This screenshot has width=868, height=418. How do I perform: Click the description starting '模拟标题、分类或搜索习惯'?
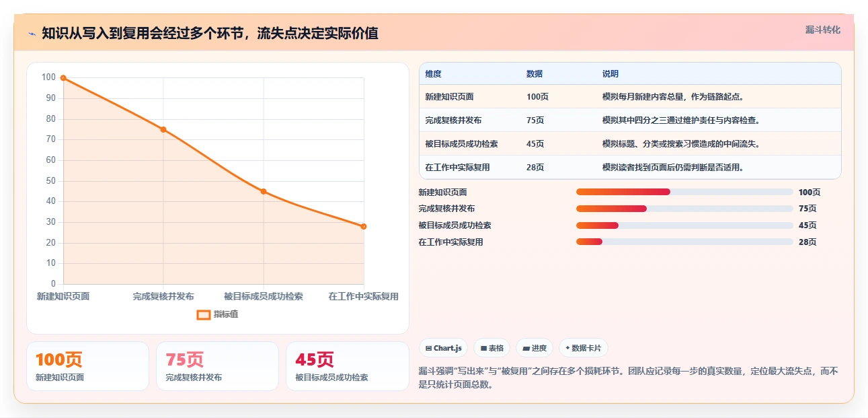(681, 144)
